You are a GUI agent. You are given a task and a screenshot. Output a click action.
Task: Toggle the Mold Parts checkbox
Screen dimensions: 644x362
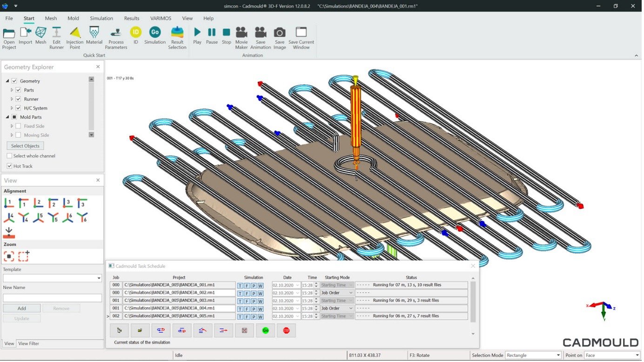14,117
